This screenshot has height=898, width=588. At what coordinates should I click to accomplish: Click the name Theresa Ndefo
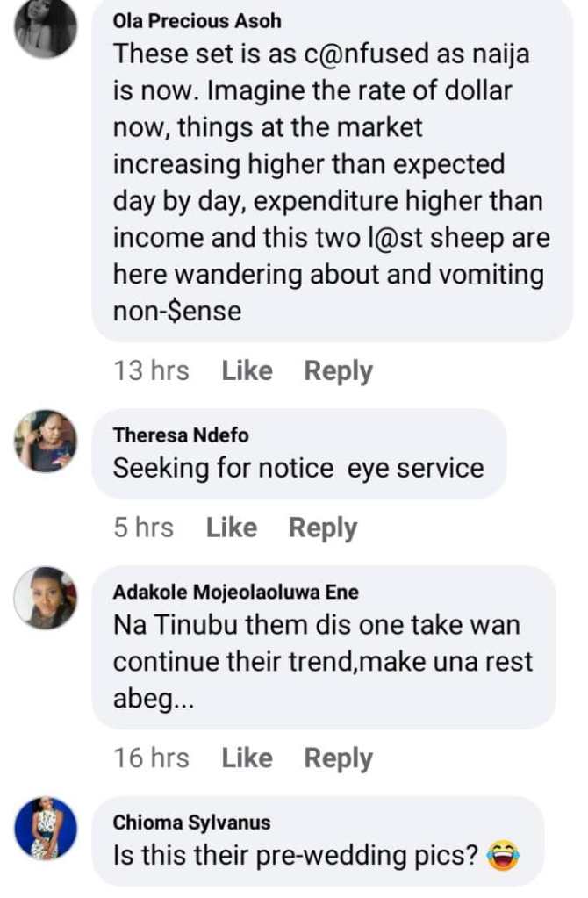(181, 435)
